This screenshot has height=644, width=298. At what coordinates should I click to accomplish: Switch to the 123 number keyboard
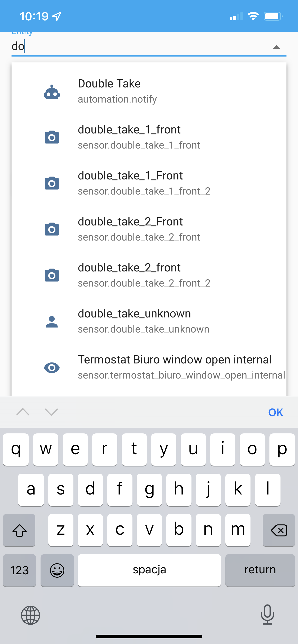[x=19, y=570]
